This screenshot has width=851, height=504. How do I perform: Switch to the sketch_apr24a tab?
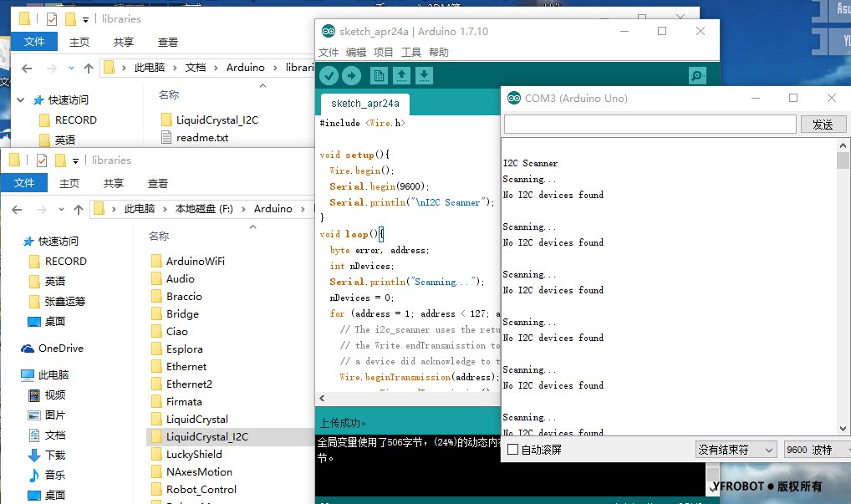tap(364, 103)
